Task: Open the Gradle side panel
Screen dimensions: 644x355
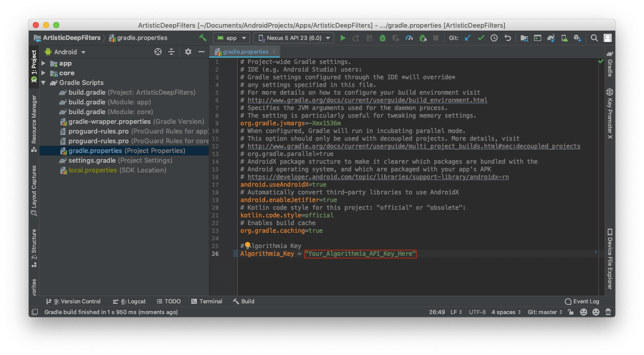Action: (x=610, y=64)
